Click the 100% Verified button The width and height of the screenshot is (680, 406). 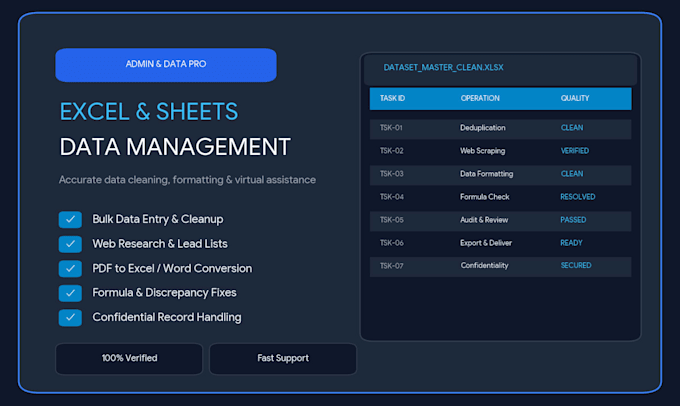[129, 359]
